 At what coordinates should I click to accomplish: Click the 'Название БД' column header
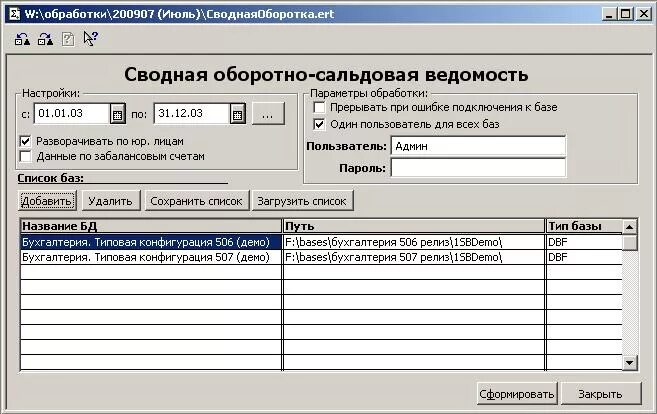(x=151, y=226)
